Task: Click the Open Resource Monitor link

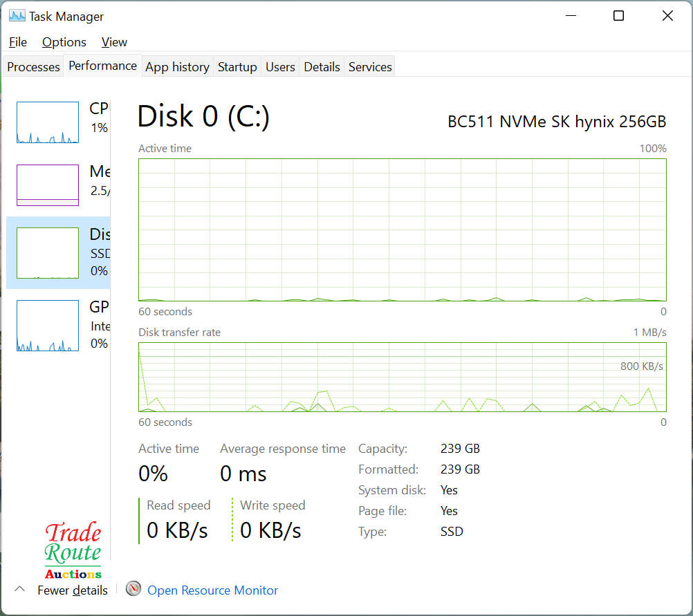Action: tap(213, 590)
